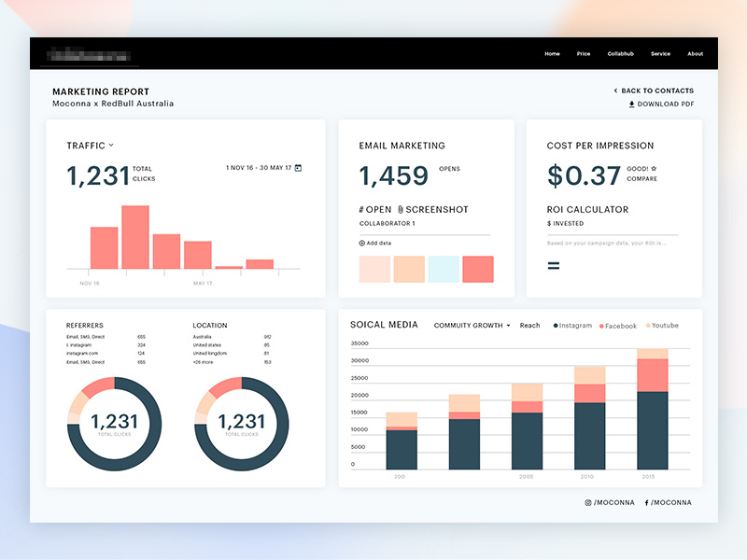747x560 pixels.
Task: Open Collabhub in the navigation bar
Action: pos(620,54)
